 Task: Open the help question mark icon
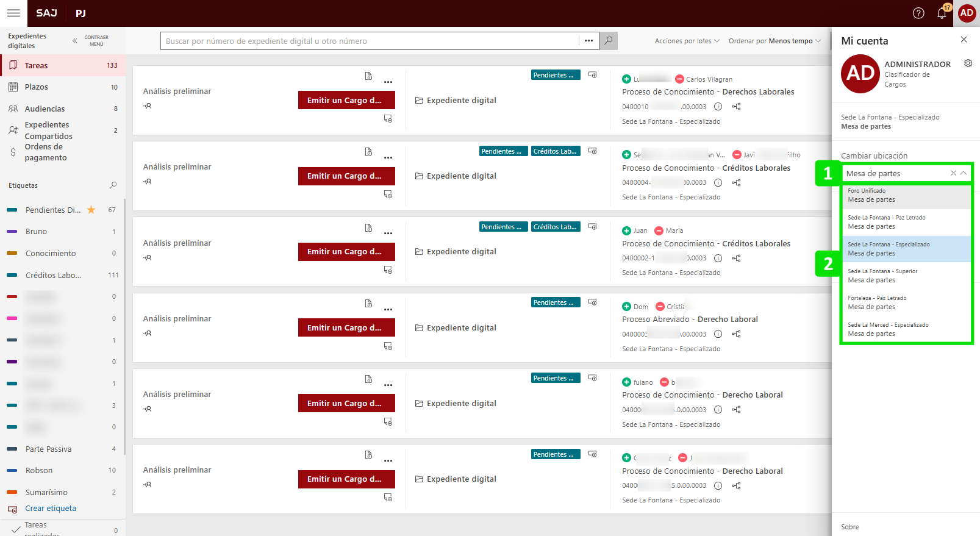click(918, 13)
